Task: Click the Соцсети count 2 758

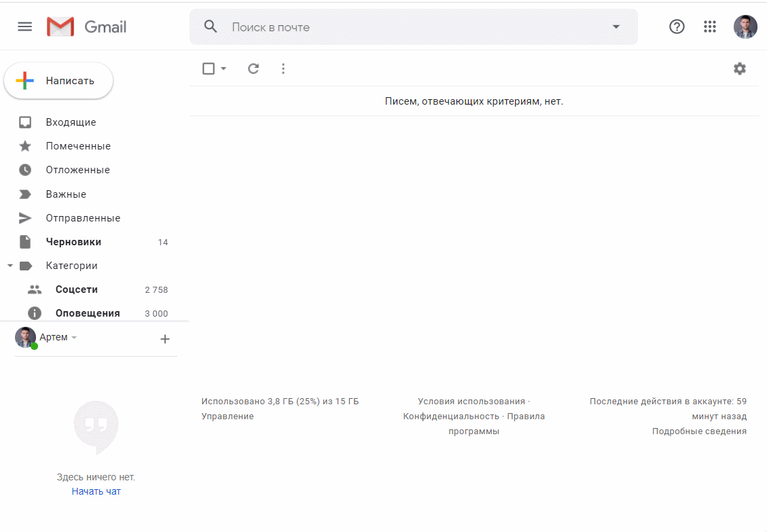Action: pyautogui.click(x=156, y=289)
